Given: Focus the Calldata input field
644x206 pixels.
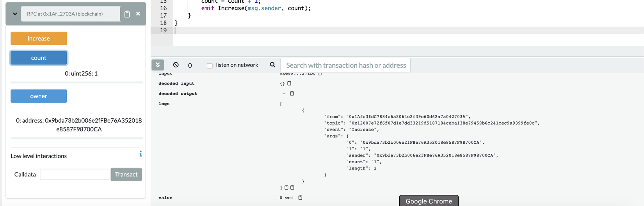Looking at the screenshot, I should (75, 174).
